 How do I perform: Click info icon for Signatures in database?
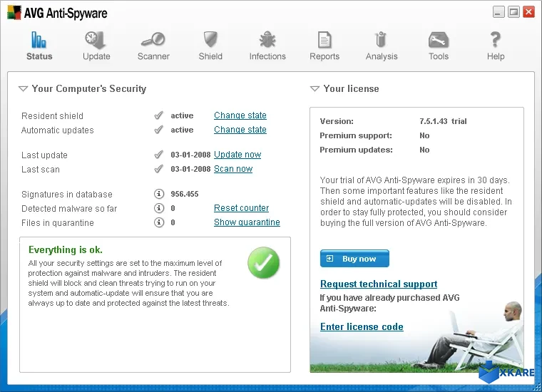coord(158,194)
